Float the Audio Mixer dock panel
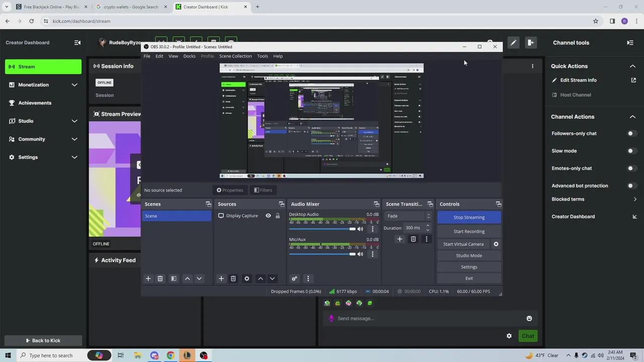 click(x=376, y=204)
